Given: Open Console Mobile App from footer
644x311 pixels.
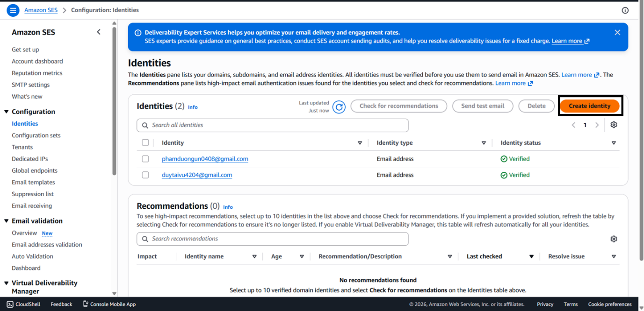Looking at the screenshot, I should (x=109, y=304).
